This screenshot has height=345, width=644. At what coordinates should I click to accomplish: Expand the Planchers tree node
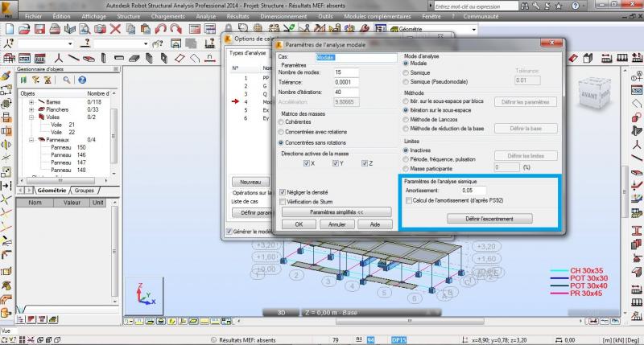pos(31,109)
